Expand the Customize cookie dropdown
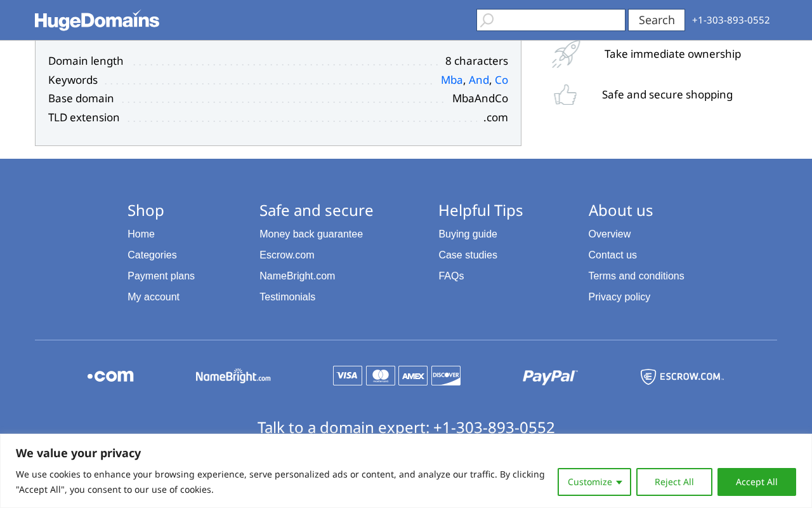 594,482
